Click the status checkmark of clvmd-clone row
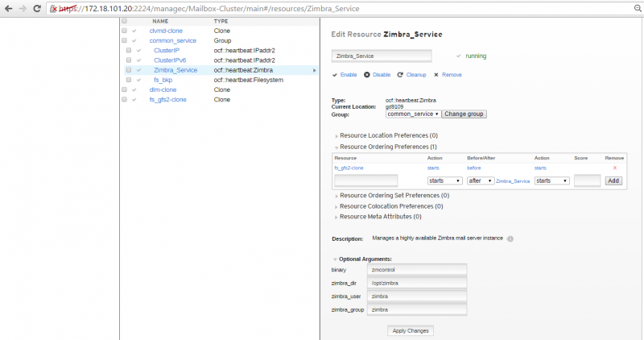Viewport: 644px width, 340px height. coord(134,31)
